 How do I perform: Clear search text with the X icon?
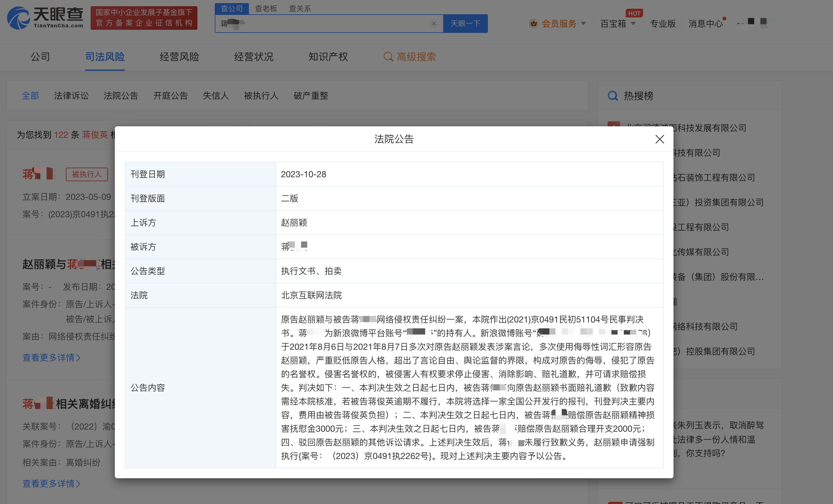(434, 24)
